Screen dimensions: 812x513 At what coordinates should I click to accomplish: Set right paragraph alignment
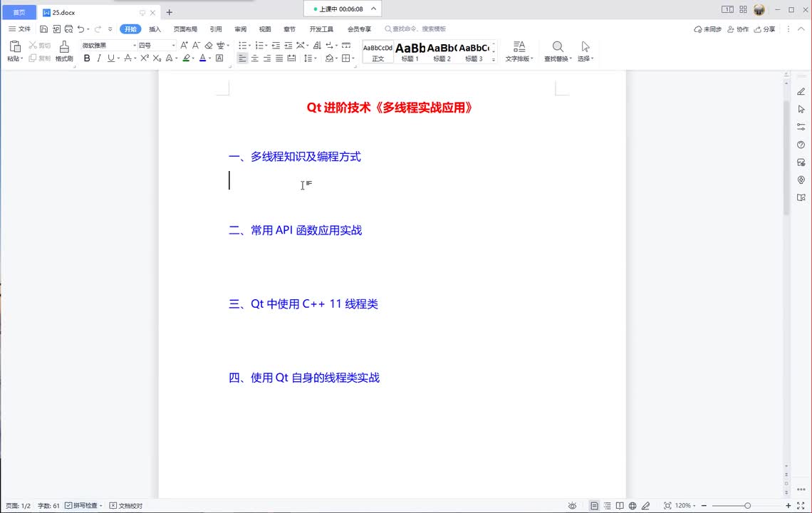(x=267, y=58)
